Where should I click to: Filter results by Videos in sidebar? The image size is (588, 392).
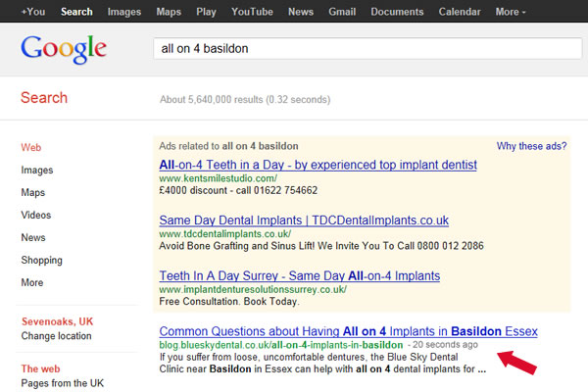point(36,216)
